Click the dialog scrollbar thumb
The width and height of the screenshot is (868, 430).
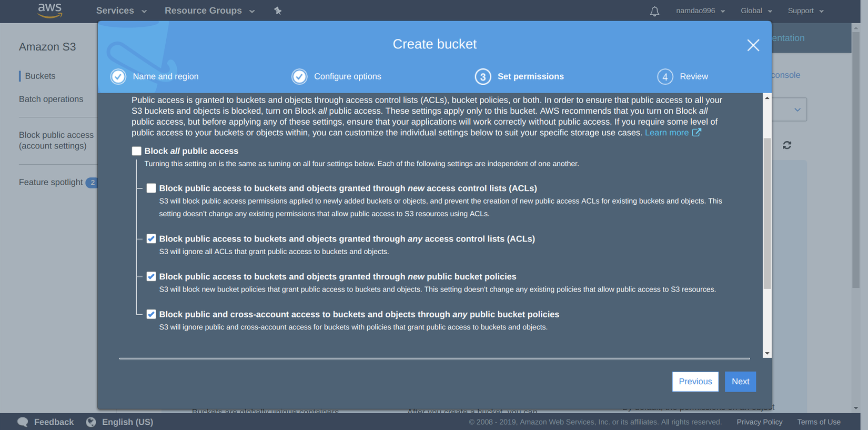[767, 214]
